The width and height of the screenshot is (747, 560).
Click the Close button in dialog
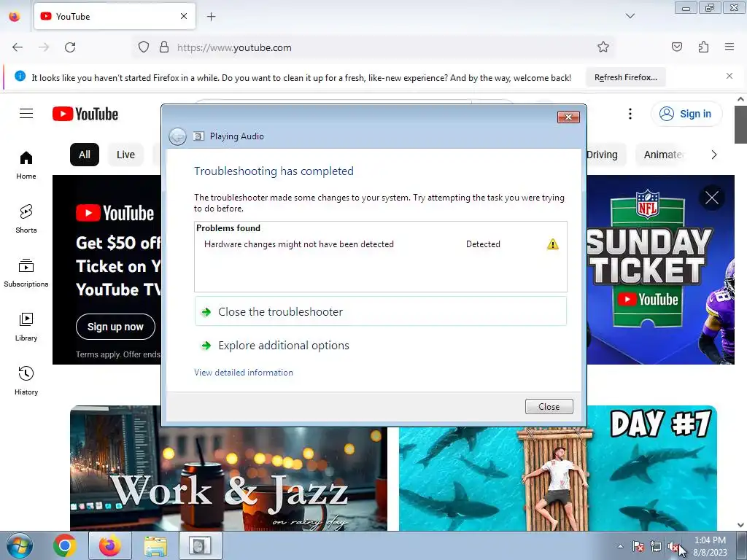tap(549, 407)
